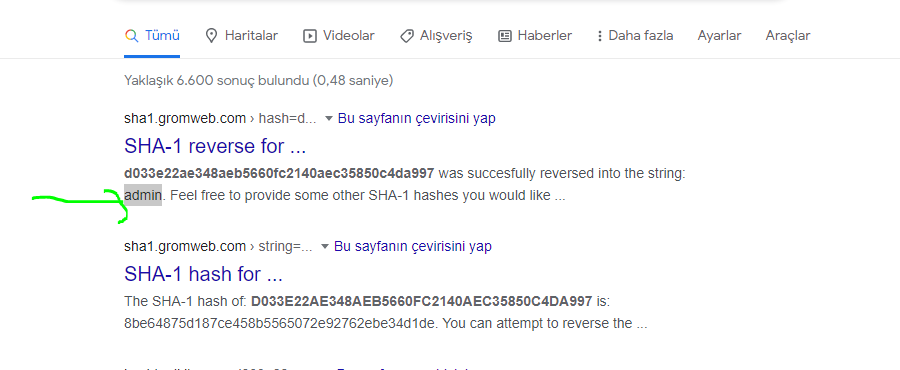Screen dimensions: 900x370
Task: Switch to the Videolar tab
Action: pyautogui.click(x=339, y=36)
